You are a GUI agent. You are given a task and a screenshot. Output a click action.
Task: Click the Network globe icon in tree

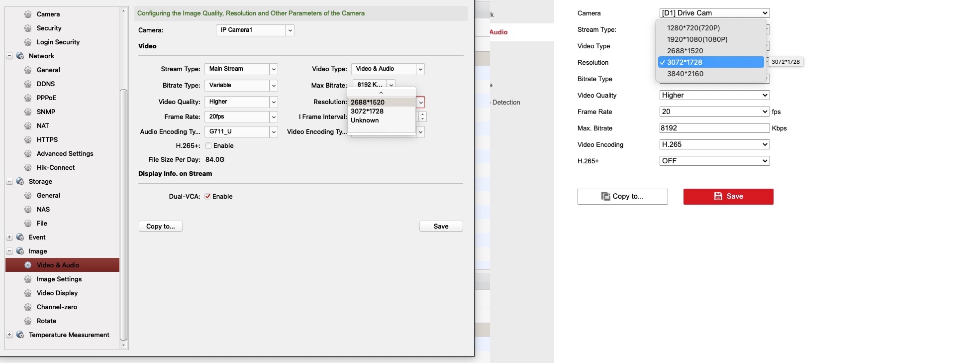[x=20, y=56]
